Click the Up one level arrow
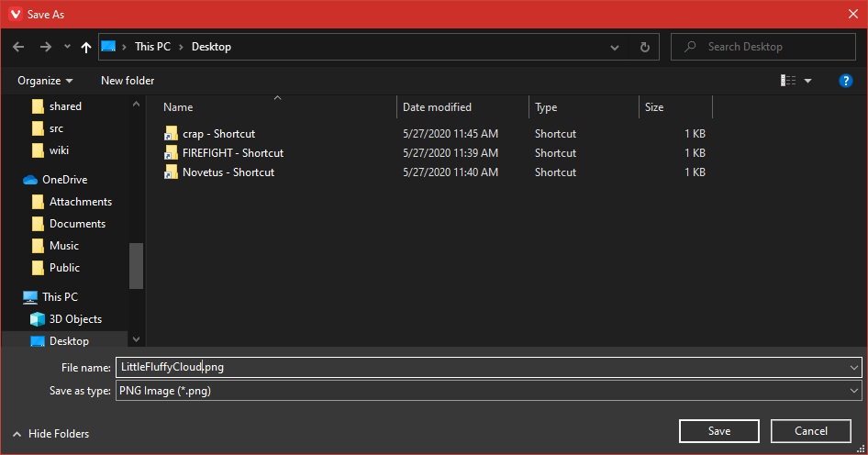The image size is (868, 455). 86,47
